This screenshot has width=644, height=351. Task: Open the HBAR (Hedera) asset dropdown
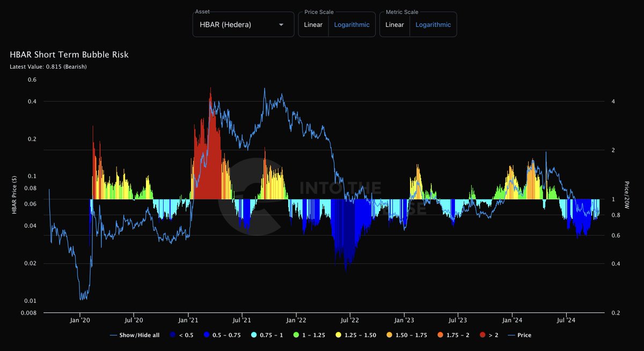pyautogui.click(x=243, y=25)
